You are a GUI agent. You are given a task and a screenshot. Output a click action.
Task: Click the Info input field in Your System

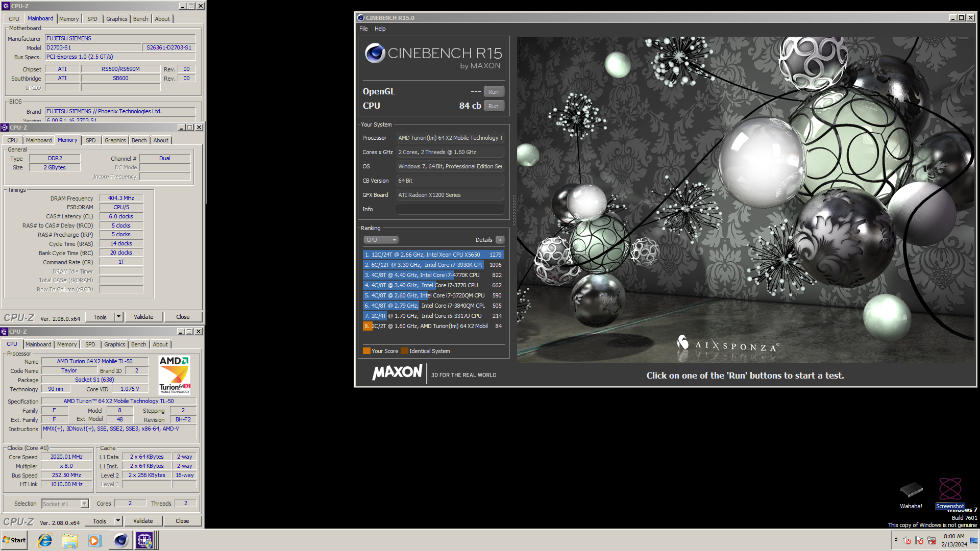450,209
